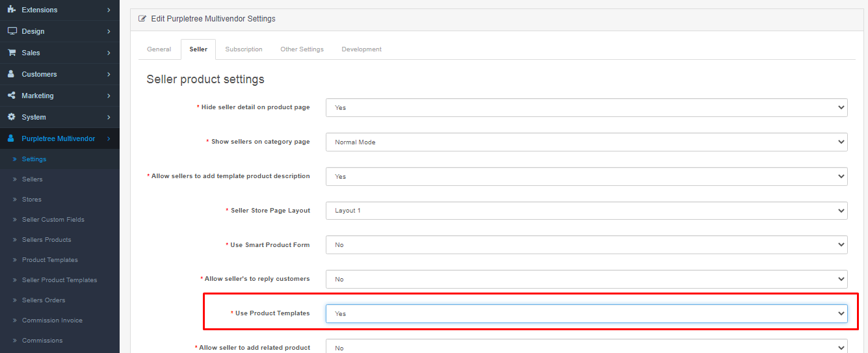
Task: Expand the Design menu chevron
Action: 109,31
